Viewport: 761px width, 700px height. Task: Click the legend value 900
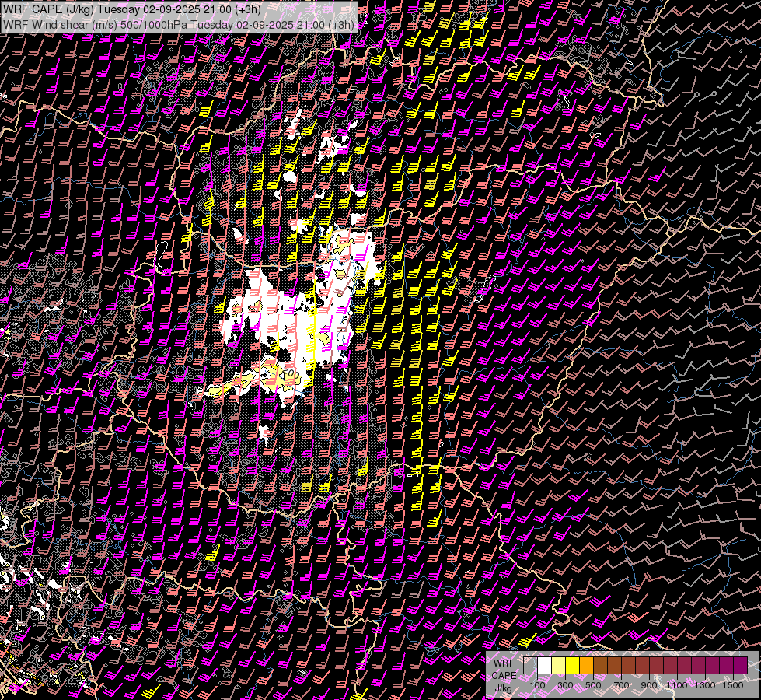pyautogui.click(x=649, y=685)
